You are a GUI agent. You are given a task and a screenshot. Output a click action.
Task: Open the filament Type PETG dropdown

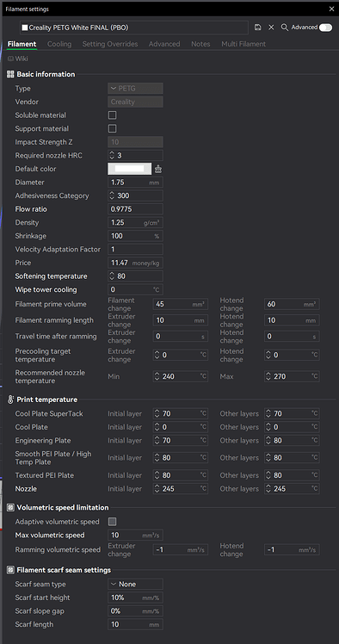pos(135,89)
